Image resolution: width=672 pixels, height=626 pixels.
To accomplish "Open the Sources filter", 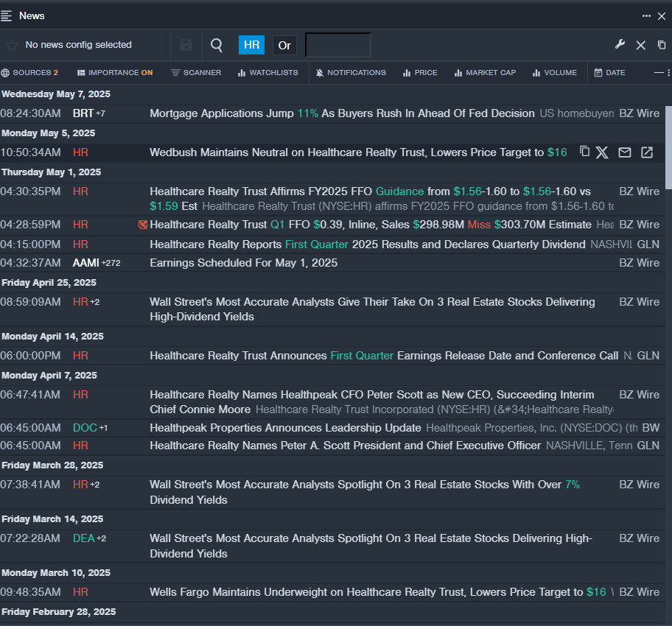I will [x=30, y=73].
